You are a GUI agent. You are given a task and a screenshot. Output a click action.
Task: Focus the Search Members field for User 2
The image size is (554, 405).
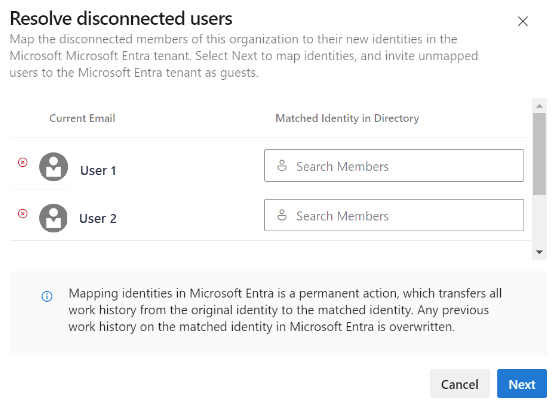[394, 215]
